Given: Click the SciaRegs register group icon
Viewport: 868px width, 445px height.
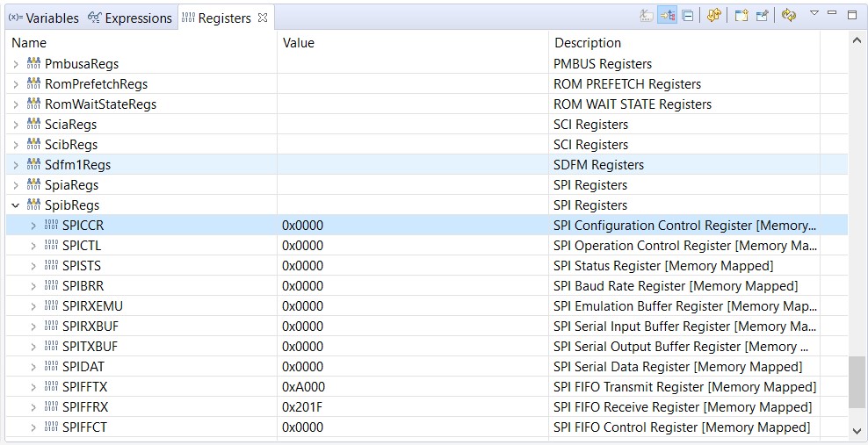Looking at the screenshot, I should (33, 125).
